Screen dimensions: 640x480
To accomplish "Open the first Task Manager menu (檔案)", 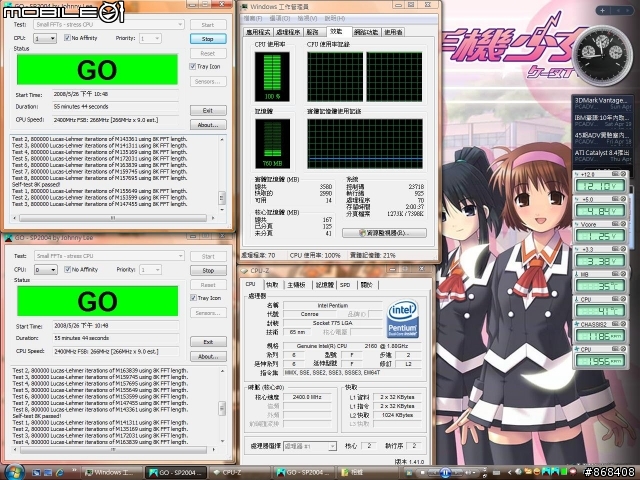I will click(253, 18).
